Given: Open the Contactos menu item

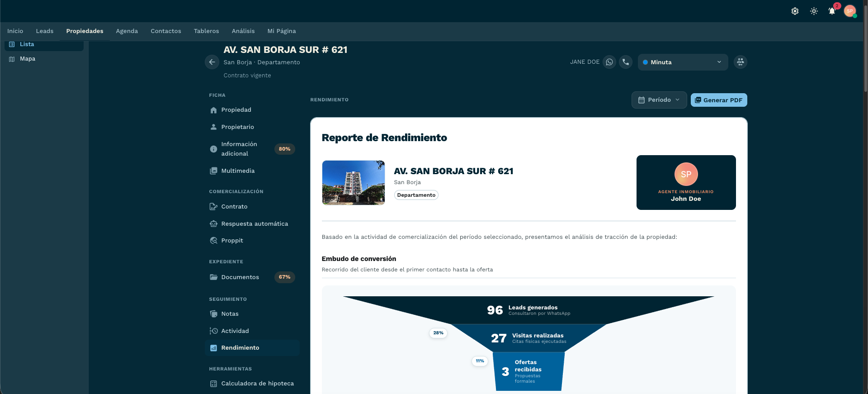Looking at the screenshot, I should click(x=166, y=31).
